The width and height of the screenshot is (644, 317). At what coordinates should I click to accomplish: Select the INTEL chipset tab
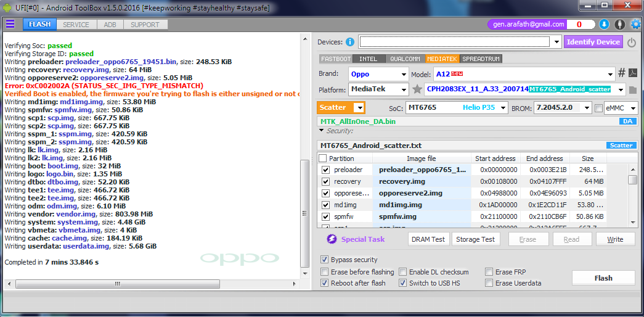coord(368,59)
